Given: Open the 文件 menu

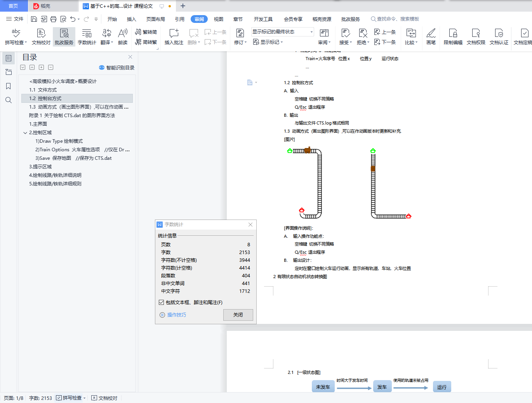Looking at the screenshot, I should click(15, 19).
